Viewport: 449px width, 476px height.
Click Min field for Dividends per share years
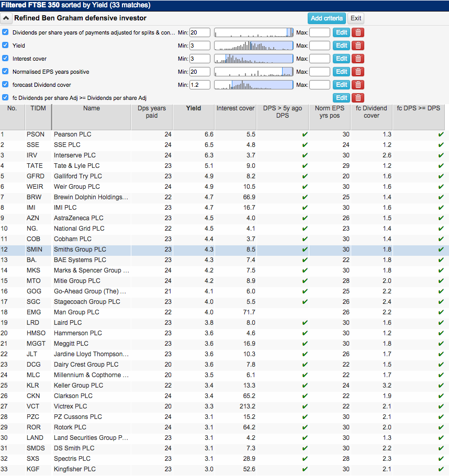click(199, 32)
